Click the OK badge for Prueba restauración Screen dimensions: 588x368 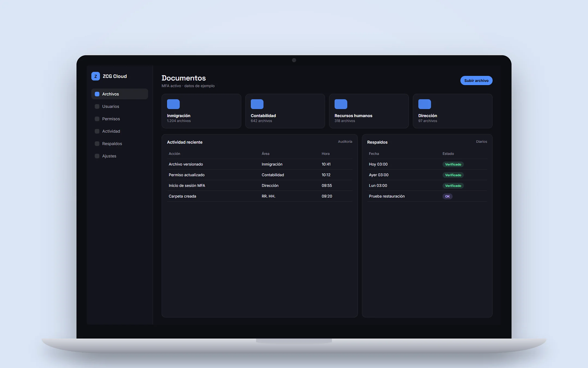point(447,196)
